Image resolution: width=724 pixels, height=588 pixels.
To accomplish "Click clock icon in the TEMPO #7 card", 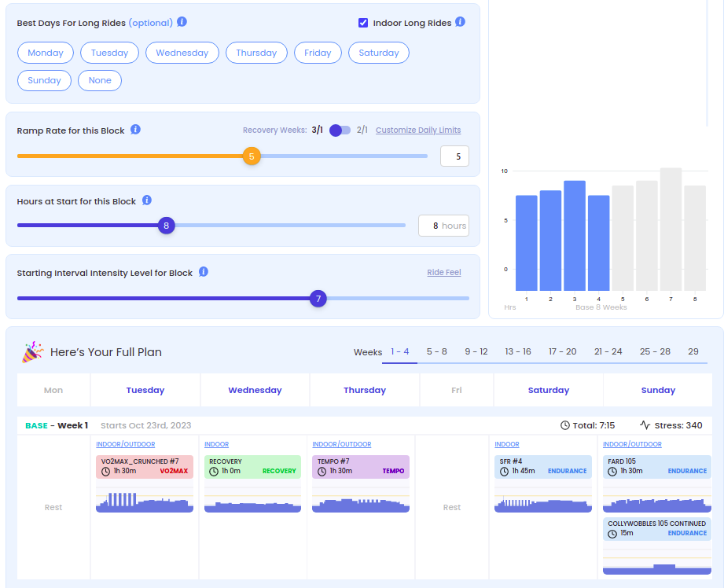I will [x=322, y=471].
